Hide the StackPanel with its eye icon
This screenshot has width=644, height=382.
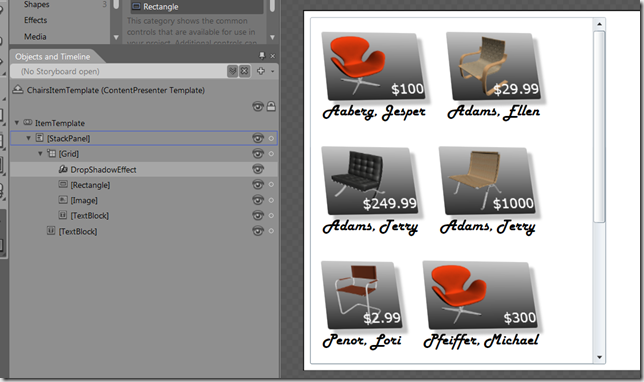click(258, 138)
